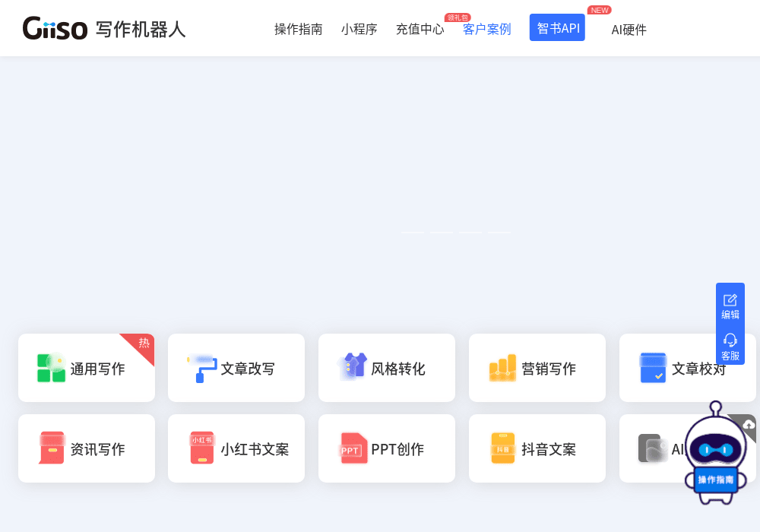Click the bar chart 营销写作 icon
Image resolution: width=760 pixels, height=532 pixels.
pos(502,368)
